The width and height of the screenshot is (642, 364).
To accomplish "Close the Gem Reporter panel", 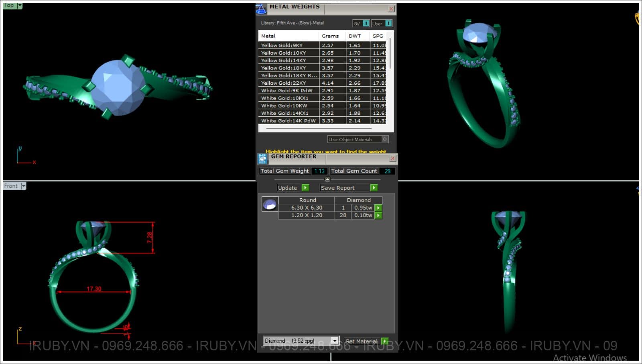I will pos(393,159).
